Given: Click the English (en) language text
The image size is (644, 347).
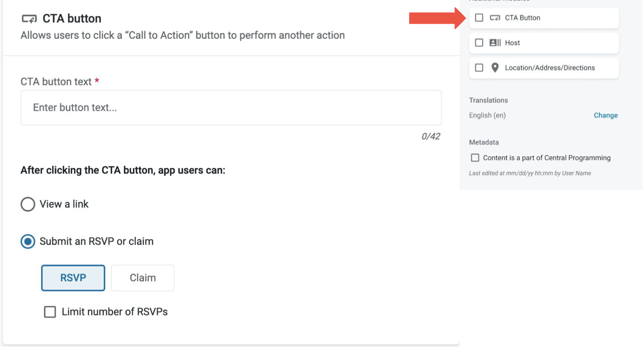Looking at the screenshot, I should 487,116.
